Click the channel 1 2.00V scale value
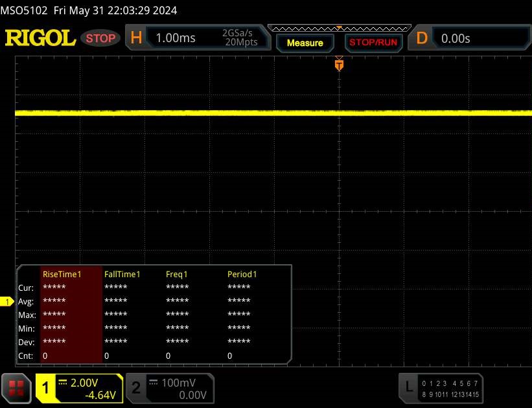This screenshot has height=408, width=532. (x=84, y=383)
